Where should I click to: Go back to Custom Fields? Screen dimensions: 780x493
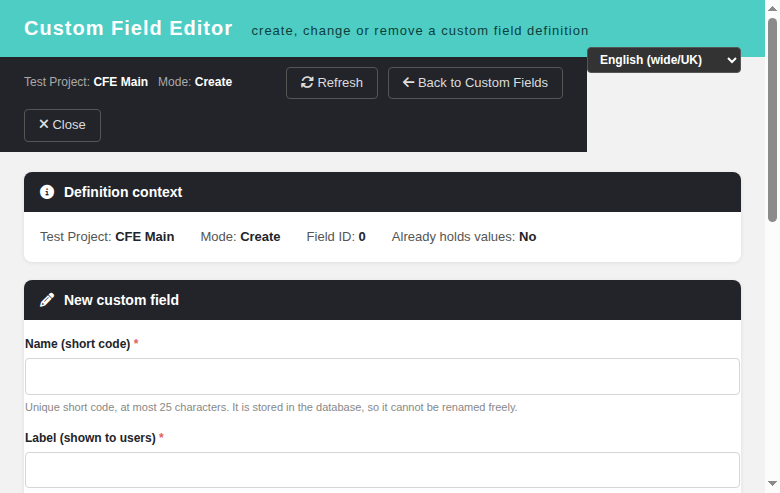[x=475, y=83]
